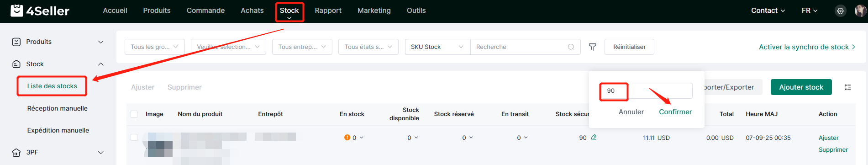Click the orange stock warning icon

[x=347, y=137]
